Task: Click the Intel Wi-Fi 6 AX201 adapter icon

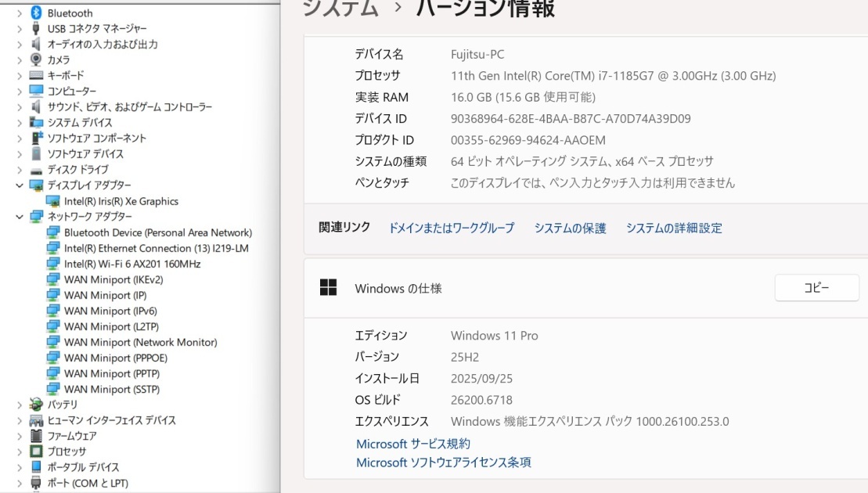Action: click(x=53, y=264)
